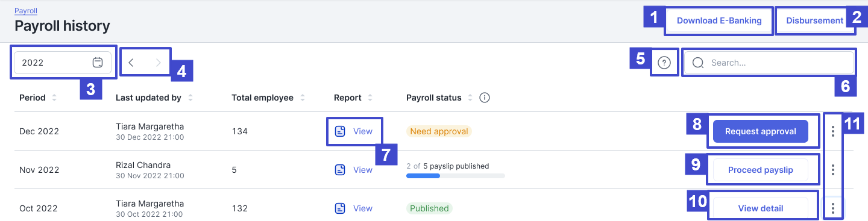
Task: Click the calendar icon in year field
Action: tap(98, 62)
